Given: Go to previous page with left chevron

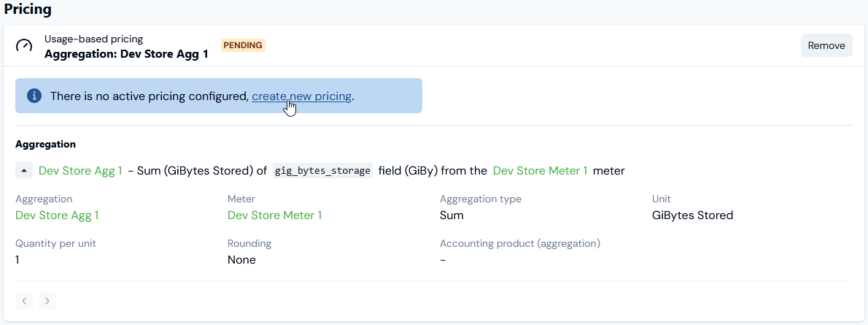Looking at the screenshot, I should tap(24, 301).
